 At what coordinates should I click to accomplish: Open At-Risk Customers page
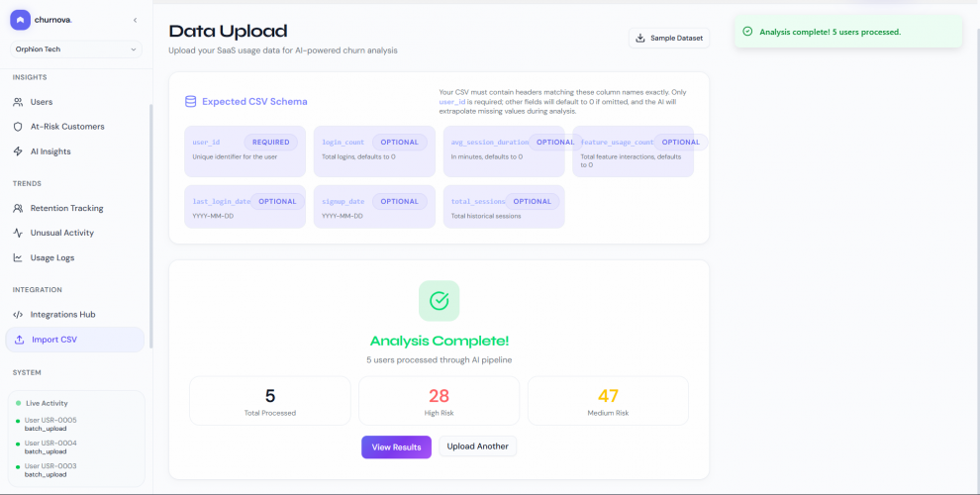pyautogui.click(x=75, y=127)
